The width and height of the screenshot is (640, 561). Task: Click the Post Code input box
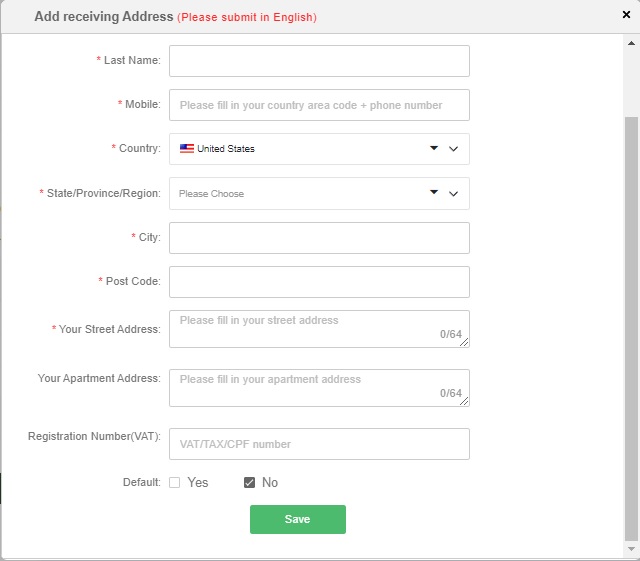click(x=319, y=282)
